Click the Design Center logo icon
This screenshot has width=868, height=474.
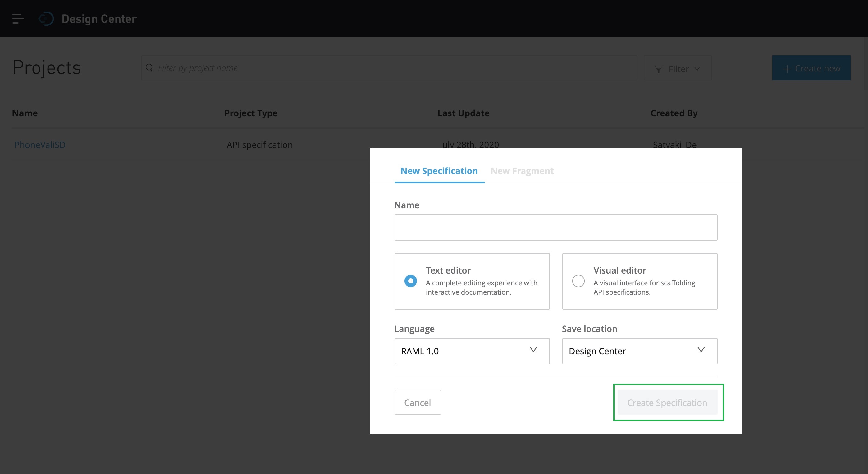[46, 19]
